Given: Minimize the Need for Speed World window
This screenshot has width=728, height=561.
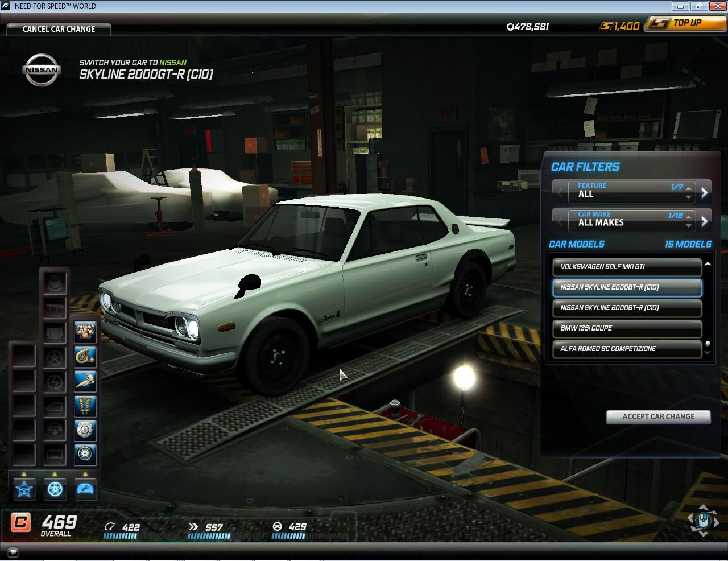Looking at the screenshot, I should point(680,6).
